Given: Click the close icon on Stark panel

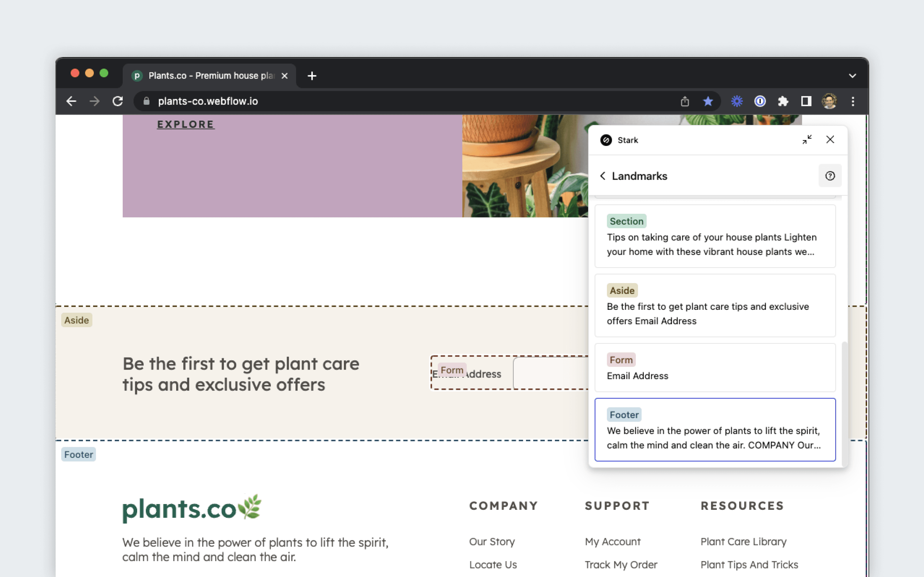Looking at the screenshot, I should (830, 140).
